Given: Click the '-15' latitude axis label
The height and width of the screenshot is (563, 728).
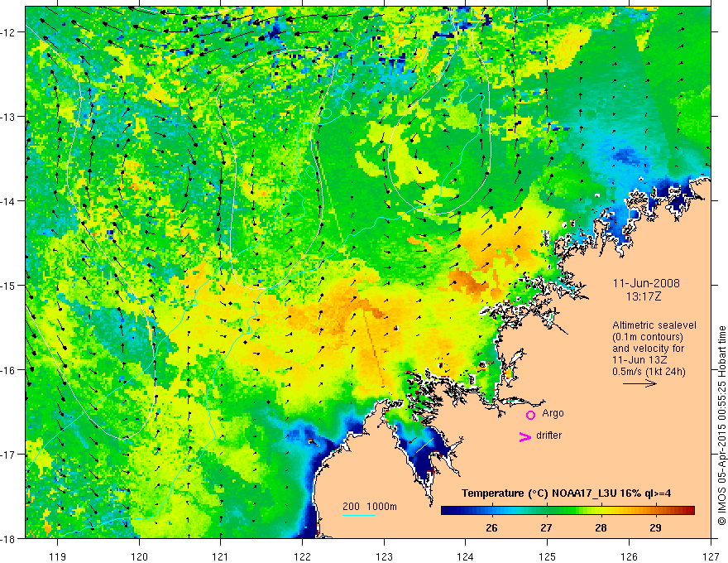Looking at the screenshot, I should 8,285.
